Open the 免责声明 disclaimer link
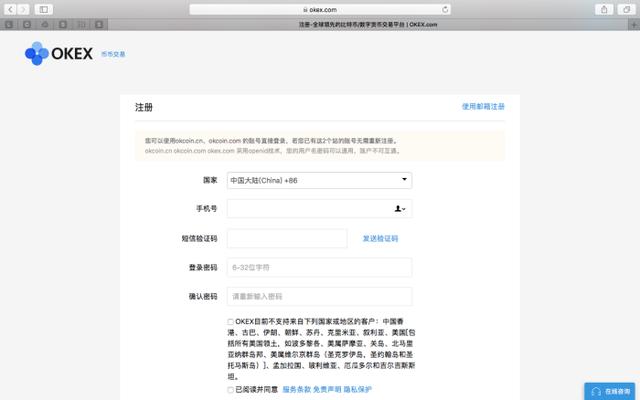Viewport: 640px width, 400px height. (327, 390)
